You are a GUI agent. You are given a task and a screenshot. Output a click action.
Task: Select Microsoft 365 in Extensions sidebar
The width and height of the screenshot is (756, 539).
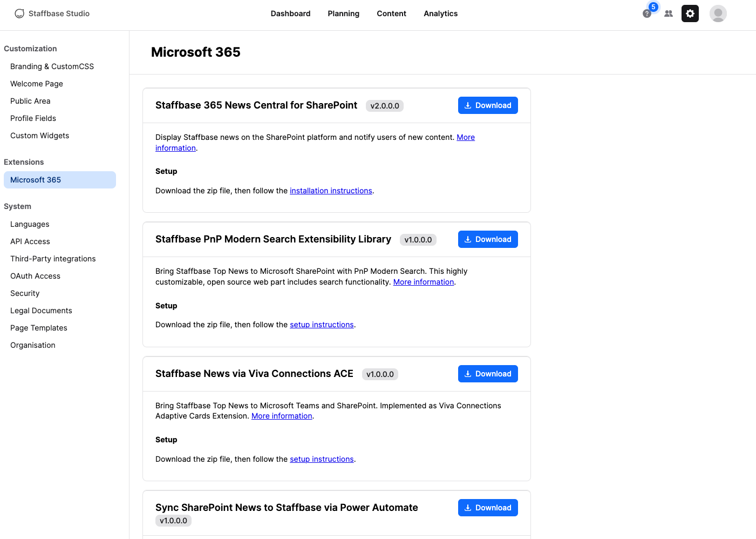click(x=60, y=180)
